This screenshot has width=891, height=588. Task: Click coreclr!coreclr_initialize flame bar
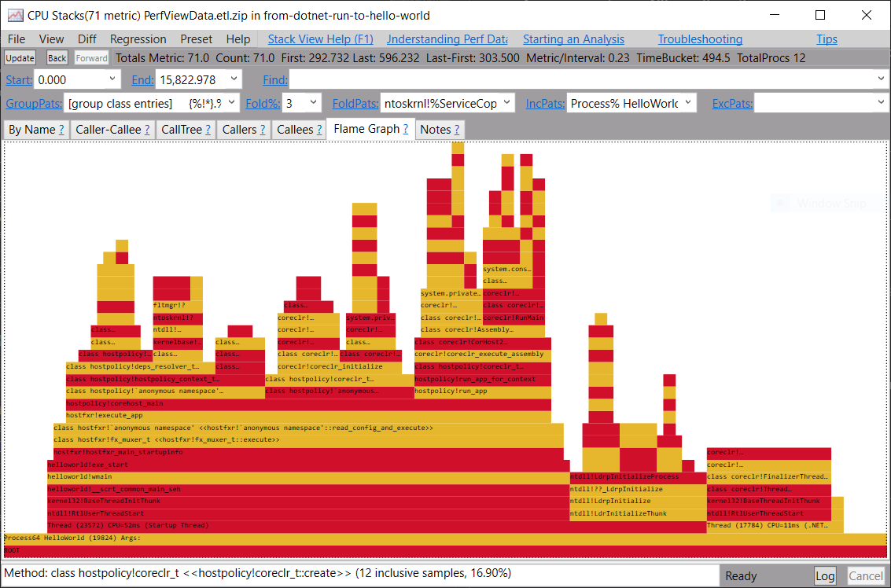tap(339, 367)
